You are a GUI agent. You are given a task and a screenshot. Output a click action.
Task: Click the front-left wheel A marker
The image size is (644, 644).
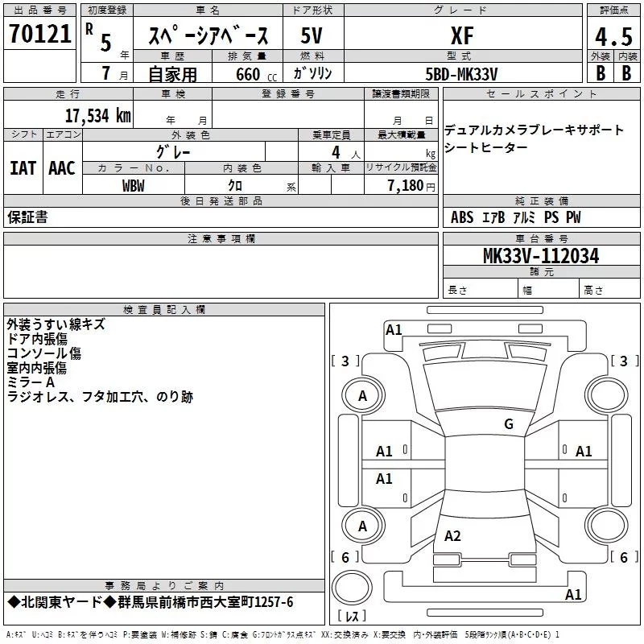click(363, 395)
